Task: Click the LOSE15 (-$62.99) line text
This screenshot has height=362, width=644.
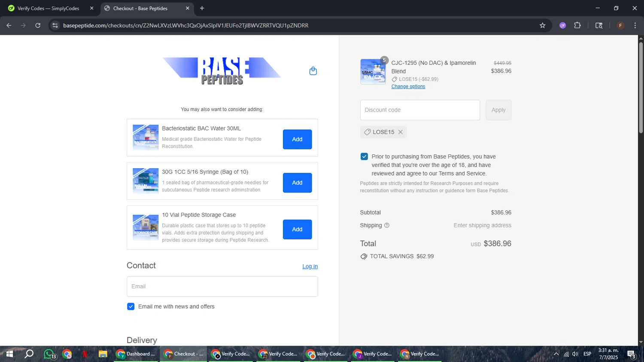Action: (x=419, y=79)
